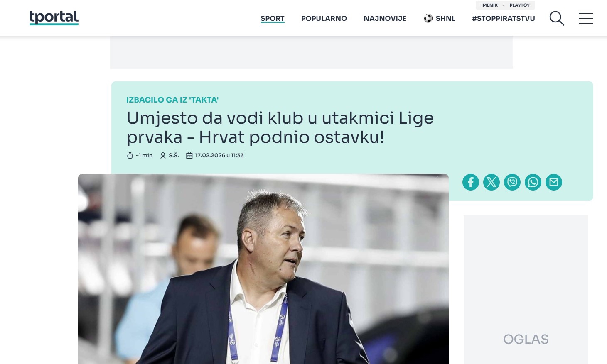
Task: Open the search magnifier icon
Action: [x=557, y=18]
